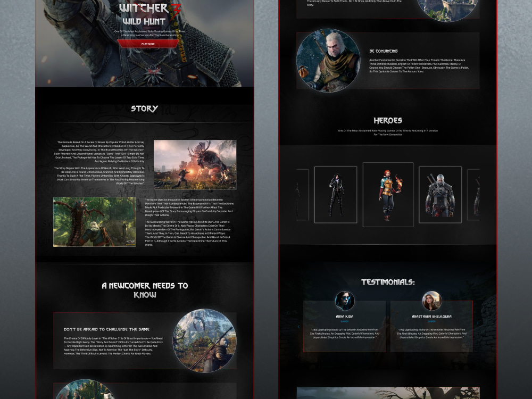Open circular landscape image in challenge card

coord(205,340)
